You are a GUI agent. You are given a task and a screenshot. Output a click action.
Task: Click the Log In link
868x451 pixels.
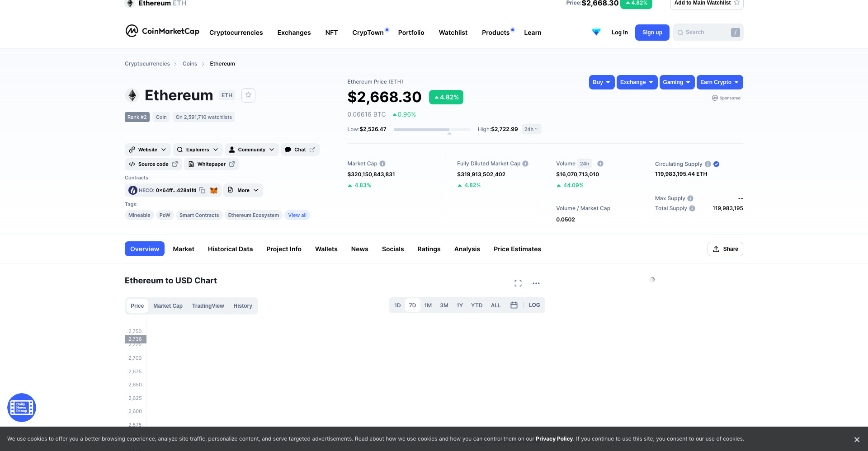click(619, 33)
